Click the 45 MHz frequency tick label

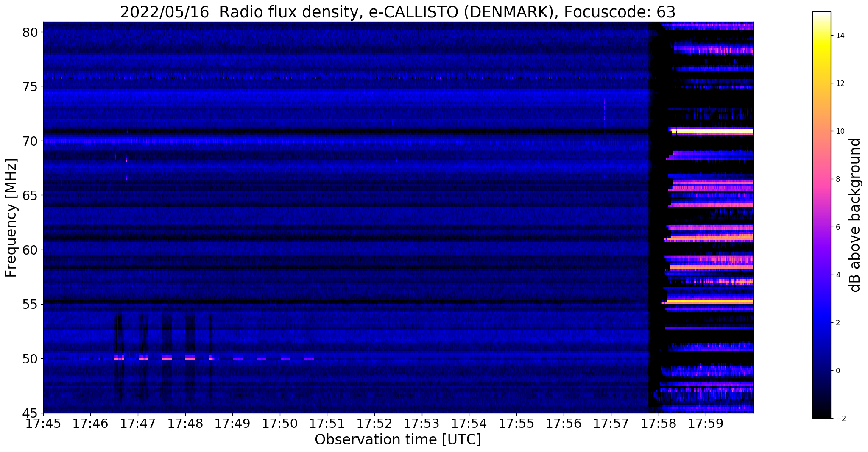pos(30,413)
